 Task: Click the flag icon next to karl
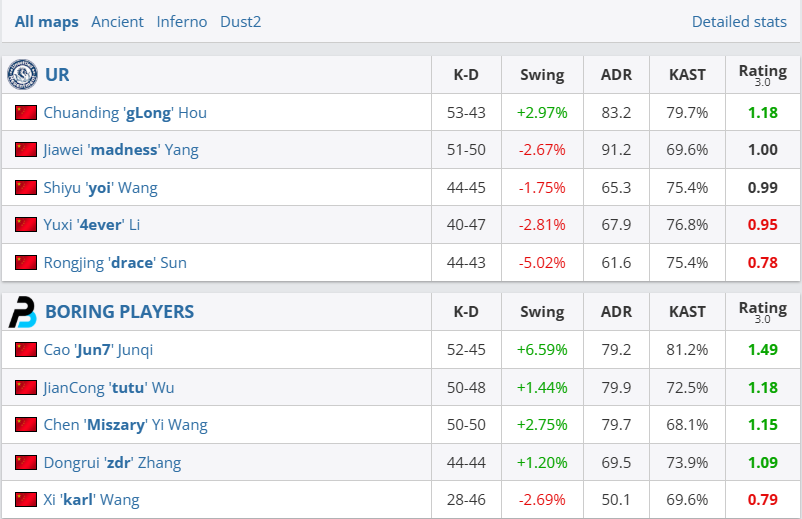pyautogui.click(x=26, y=500)
